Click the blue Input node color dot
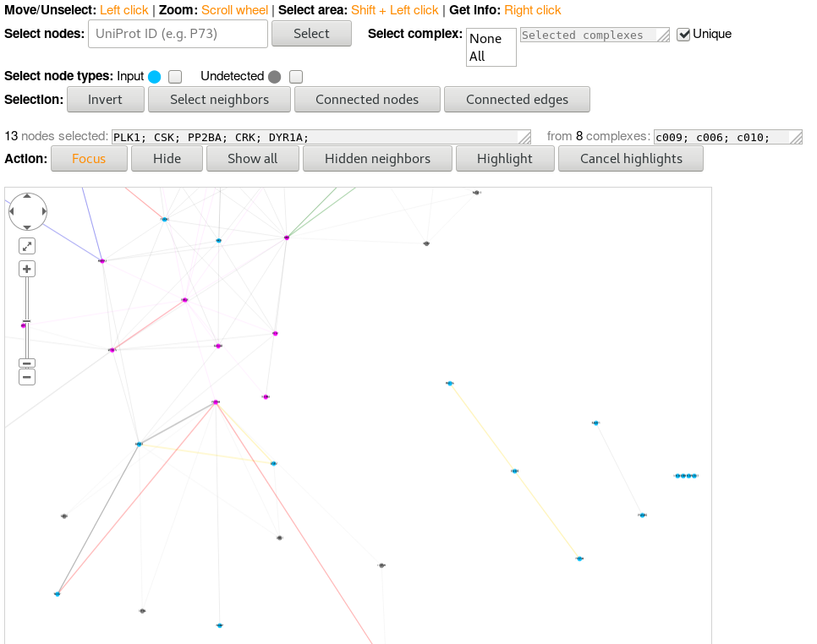 click(154, 76)
